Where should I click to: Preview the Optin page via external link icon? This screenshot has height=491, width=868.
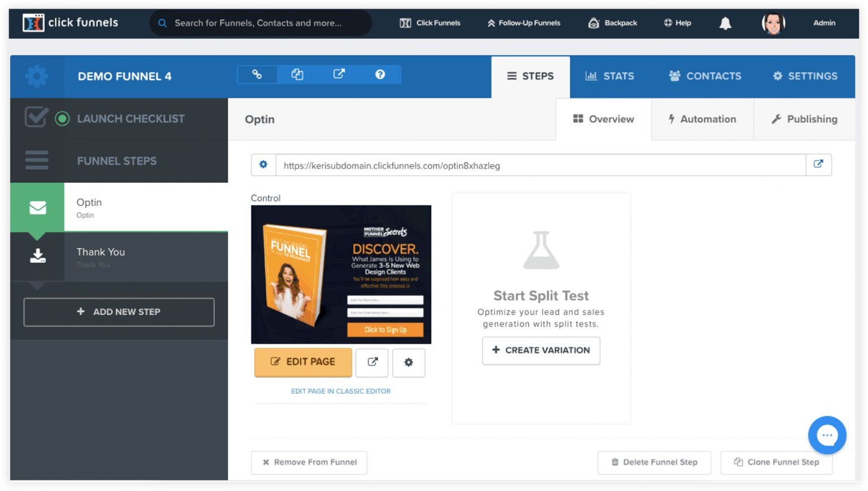coord(372,363)
